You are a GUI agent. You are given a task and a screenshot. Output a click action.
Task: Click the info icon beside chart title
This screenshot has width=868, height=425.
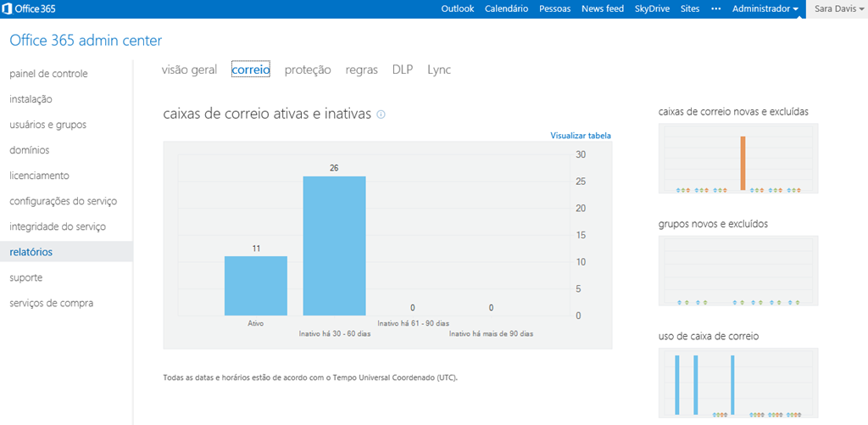pyautogui.click(x=381, y=114)
